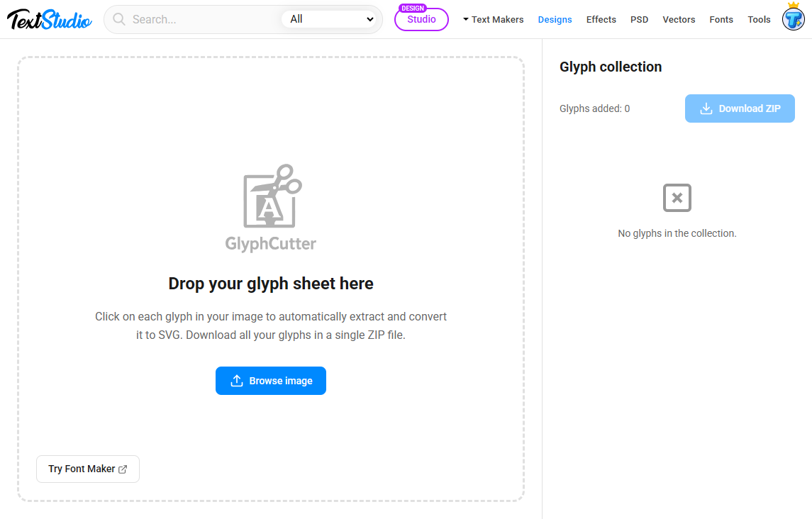
Task: Open the All search category dropdown
Action: click(x=330, y=19)
